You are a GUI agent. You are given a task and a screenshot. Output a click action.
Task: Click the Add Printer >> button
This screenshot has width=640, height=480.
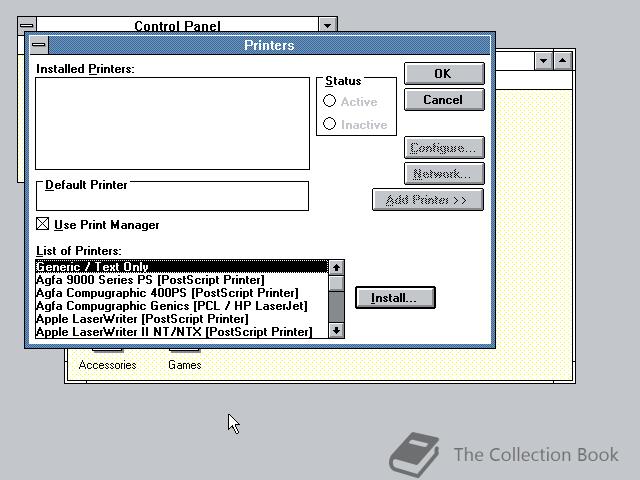pos(428,200)
